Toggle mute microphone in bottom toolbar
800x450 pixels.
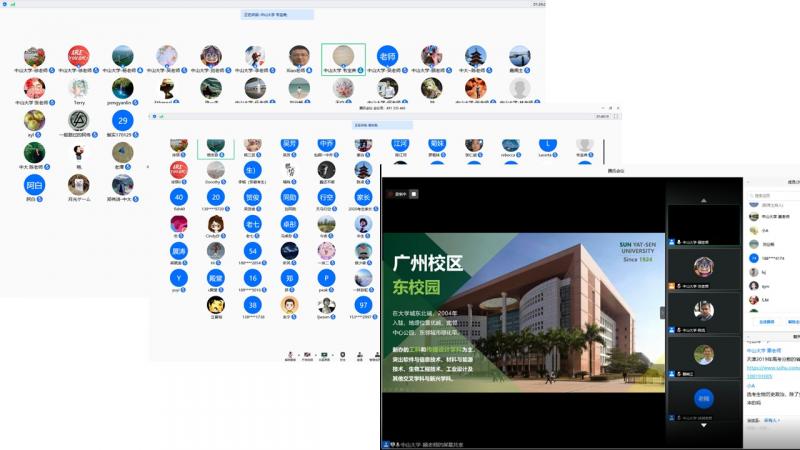point(289,354)
